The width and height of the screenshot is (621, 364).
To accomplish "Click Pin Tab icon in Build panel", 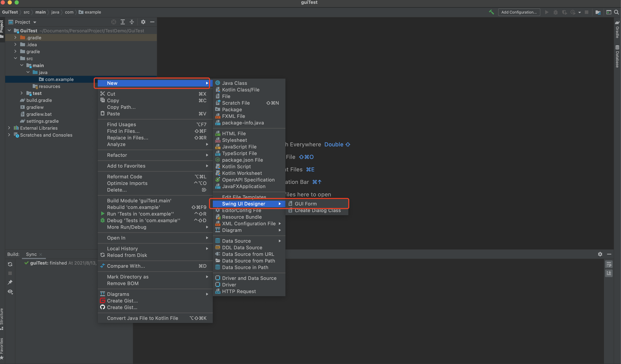I will [x=10, y=282].
